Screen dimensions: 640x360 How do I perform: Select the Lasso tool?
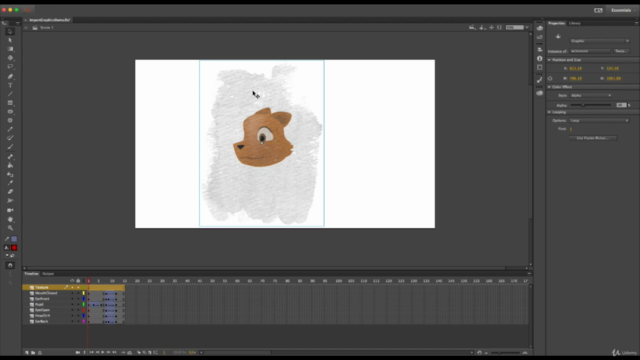coord(10,67)
